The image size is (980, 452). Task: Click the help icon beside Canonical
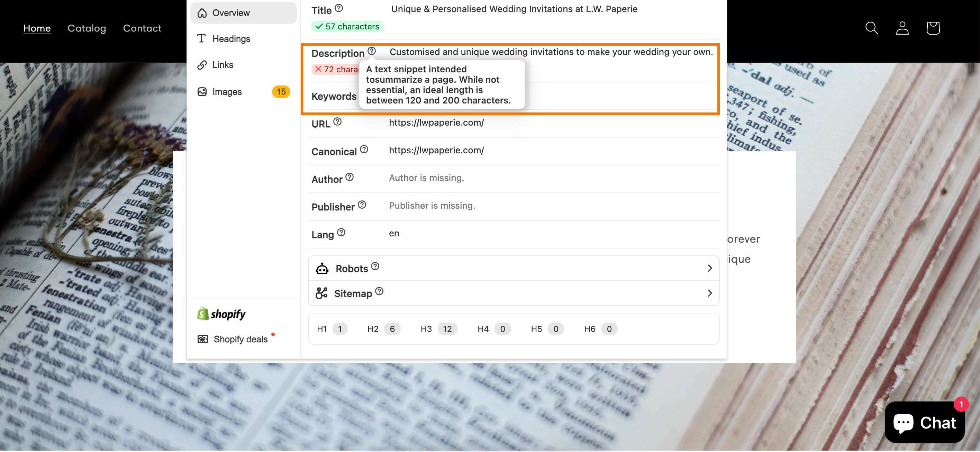coord(364,149)
